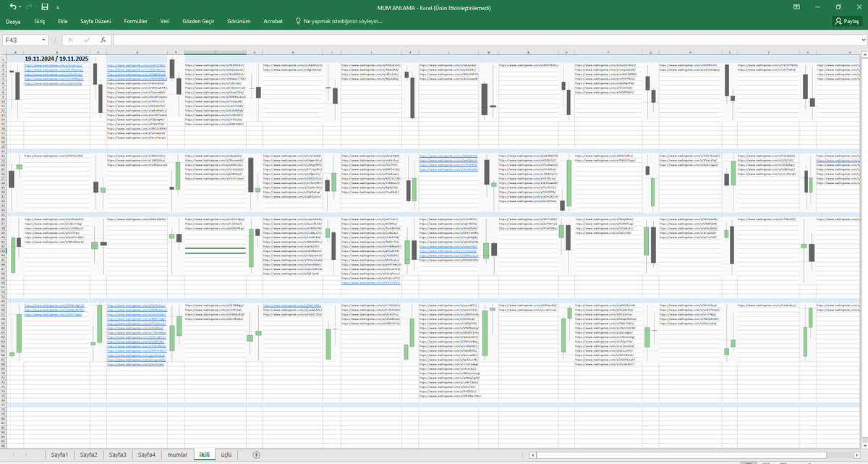Switch to the Ekle ribbon tab
This screenshot has height=464, width=868.
pos(63,22)
